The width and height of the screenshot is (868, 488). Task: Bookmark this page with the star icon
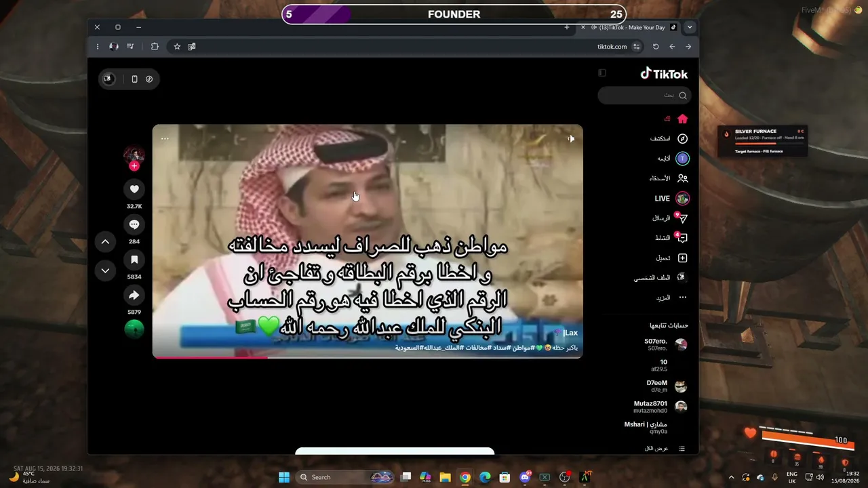tap(177, 47)
